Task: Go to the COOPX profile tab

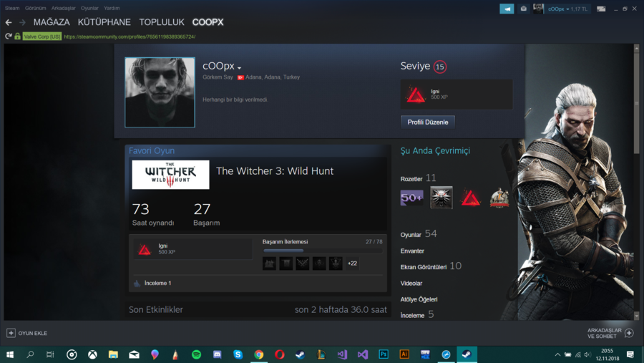Action: coord(208,22)
